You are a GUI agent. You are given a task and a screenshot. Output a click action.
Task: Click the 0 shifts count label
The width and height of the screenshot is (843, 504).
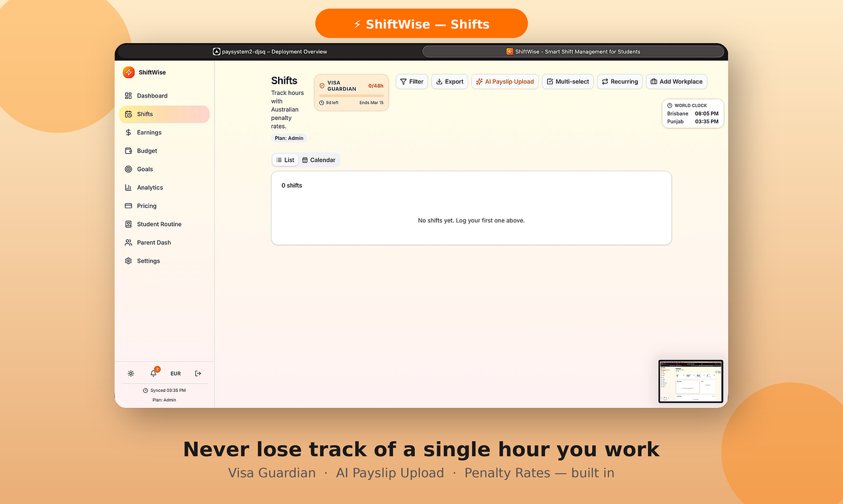291,186
